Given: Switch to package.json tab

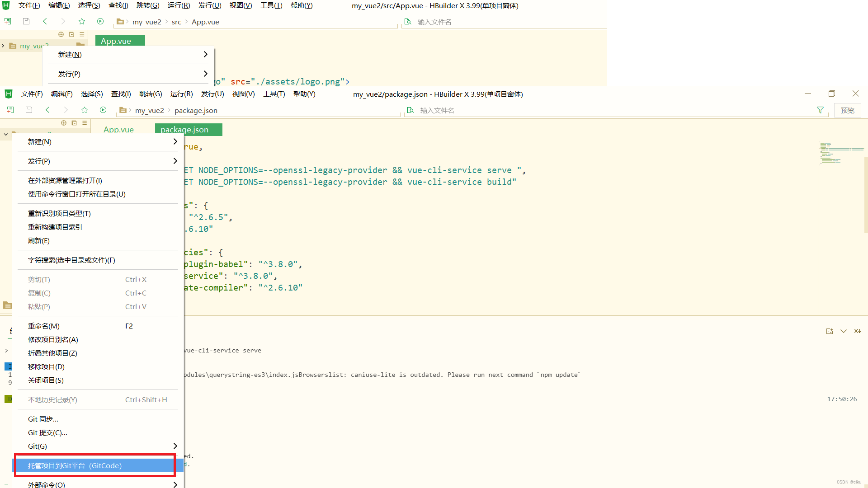Looking at the screenshot, I should tap(189, 129).
